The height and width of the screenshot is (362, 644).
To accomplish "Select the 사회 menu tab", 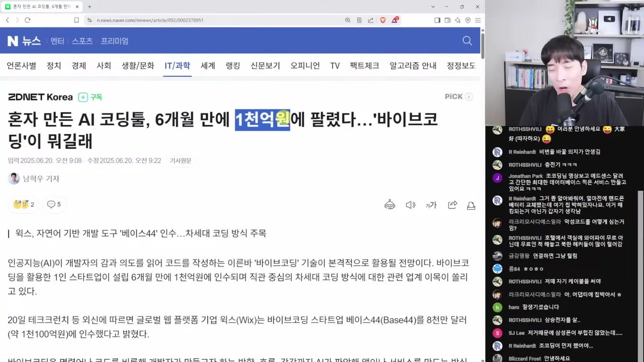I will pos(103,66).
